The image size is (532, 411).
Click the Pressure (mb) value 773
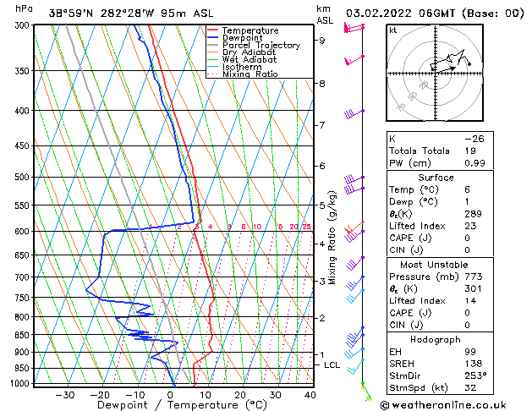pyautogui.click(x=474, y=277)
